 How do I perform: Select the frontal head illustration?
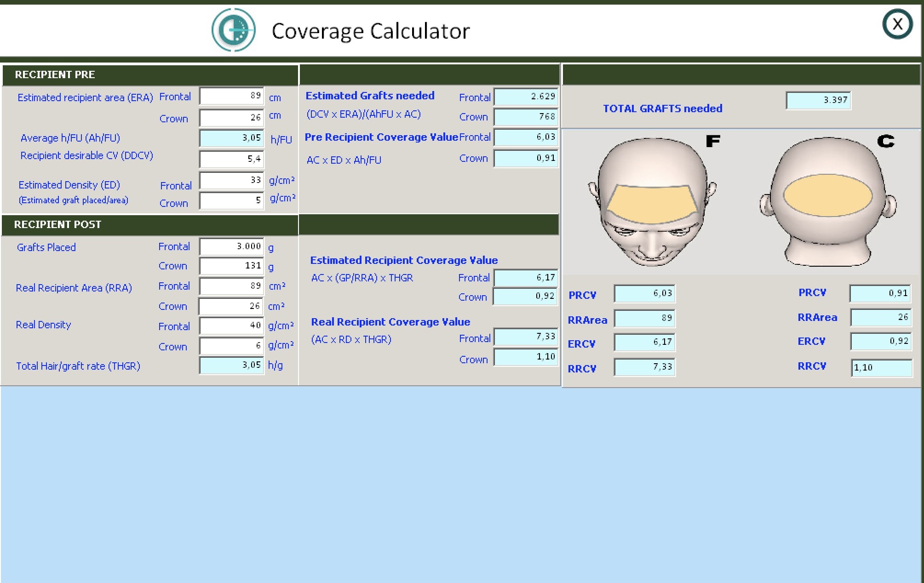coord(652,201)
